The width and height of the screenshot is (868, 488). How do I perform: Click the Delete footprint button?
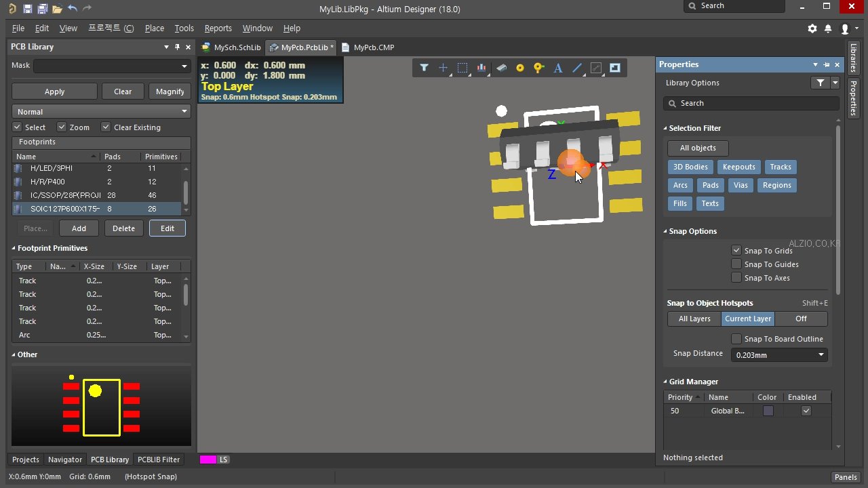click(123, 228)
